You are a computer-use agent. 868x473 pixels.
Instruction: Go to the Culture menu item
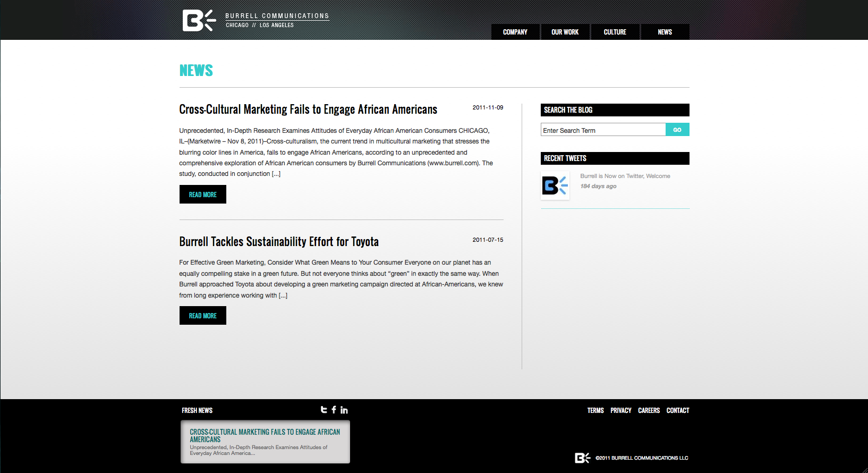[x=615, y=32]
